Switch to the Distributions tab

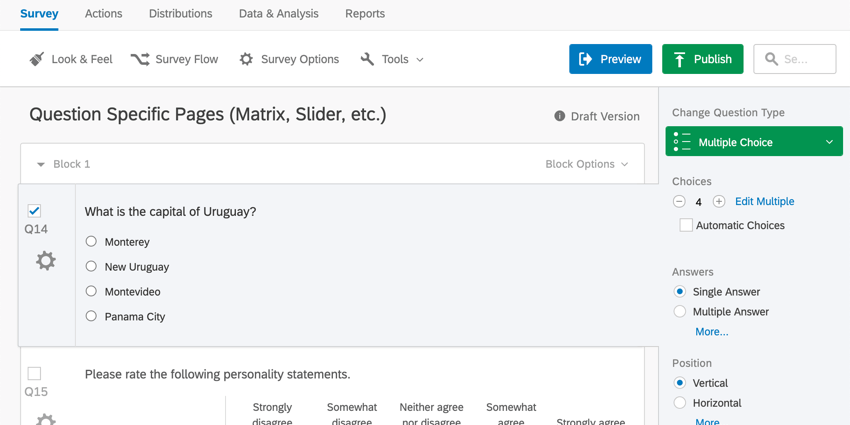point(181,14)
